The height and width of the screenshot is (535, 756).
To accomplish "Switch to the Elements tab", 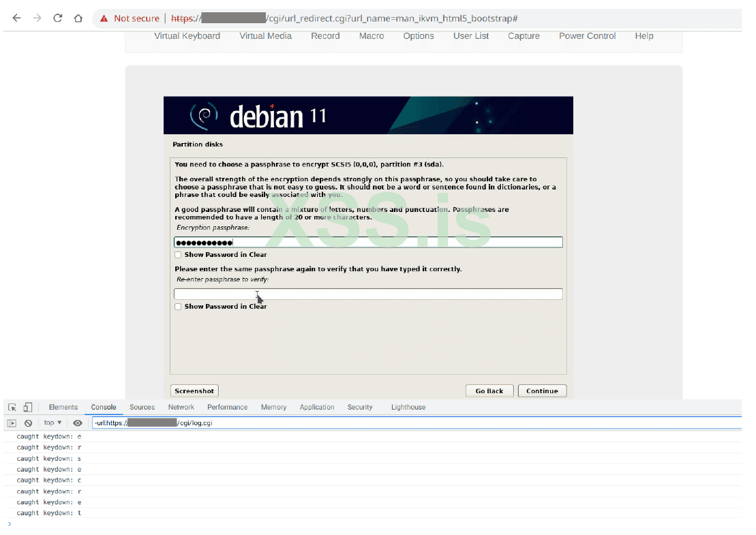I will coord(63,408).
